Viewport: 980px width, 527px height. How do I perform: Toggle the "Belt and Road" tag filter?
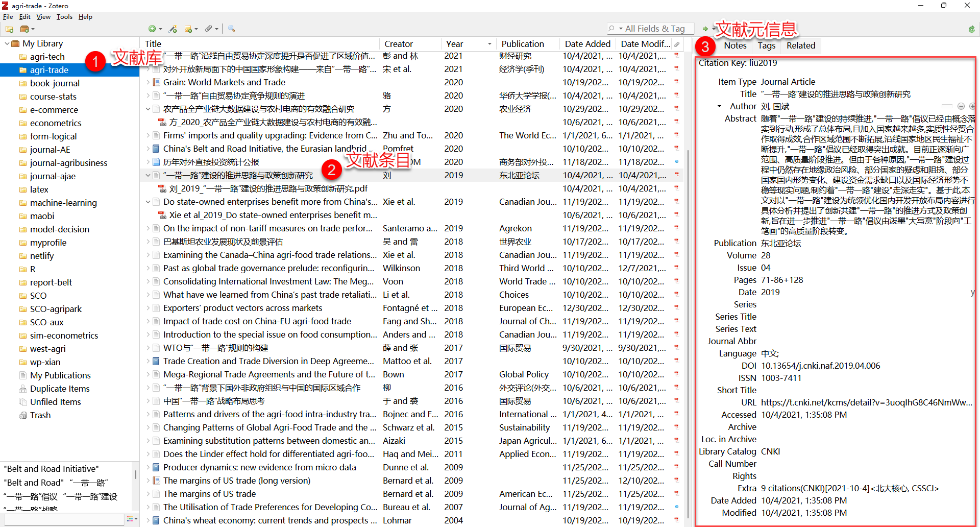[x=34, y=483]
